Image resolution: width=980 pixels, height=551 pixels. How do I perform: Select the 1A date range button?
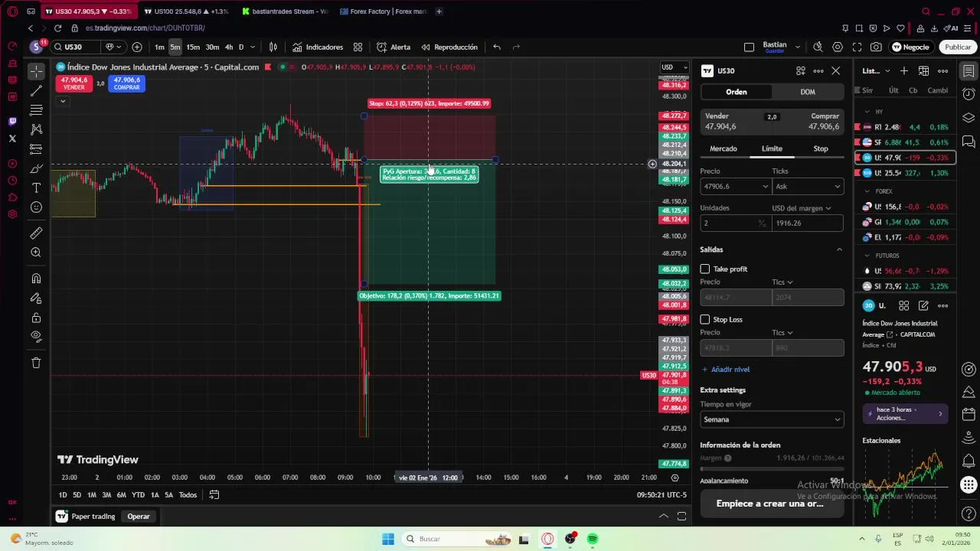(155, 495)
